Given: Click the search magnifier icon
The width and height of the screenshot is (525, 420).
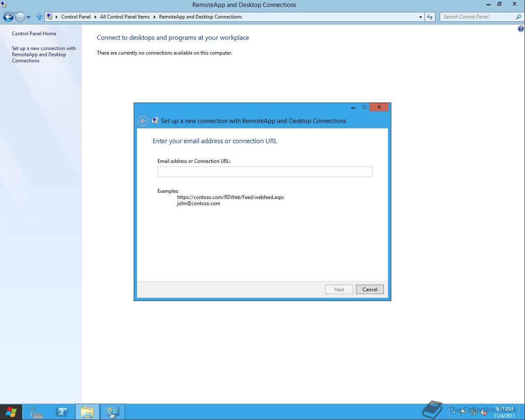Looking at the screenshot, I should (518, 17).
